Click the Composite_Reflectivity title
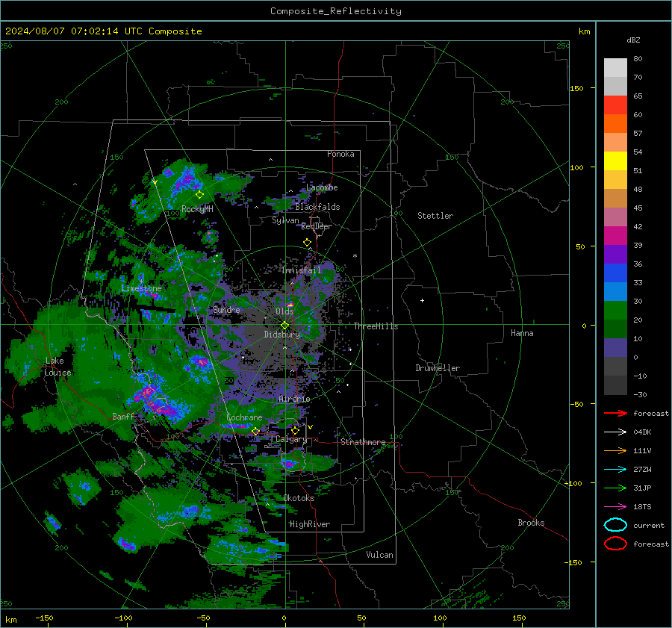This screenshot has height=628, width=672. [x=336, y=11]
